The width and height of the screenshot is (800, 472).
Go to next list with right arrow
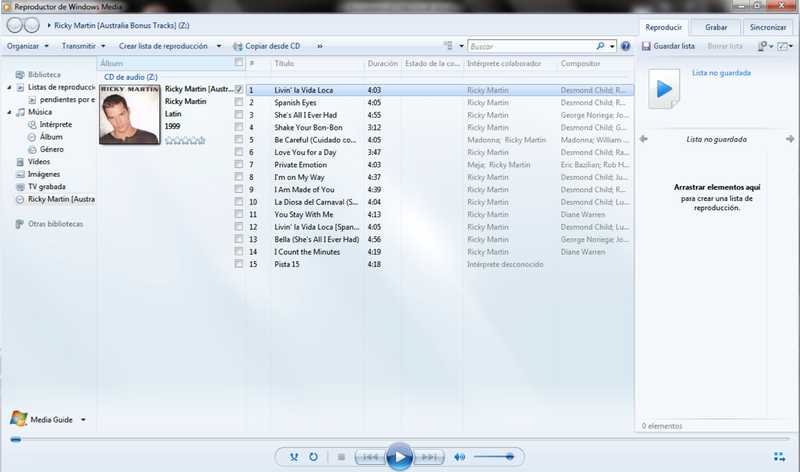(790, 139)
